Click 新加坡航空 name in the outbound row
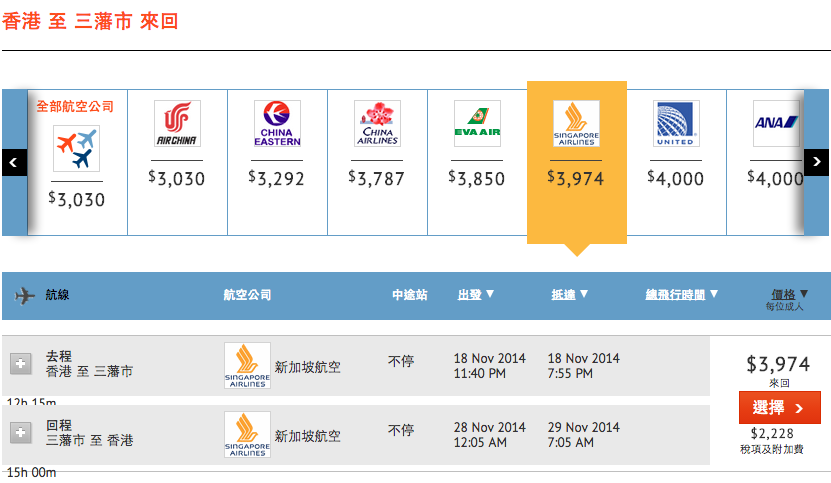 click(307, 367)
